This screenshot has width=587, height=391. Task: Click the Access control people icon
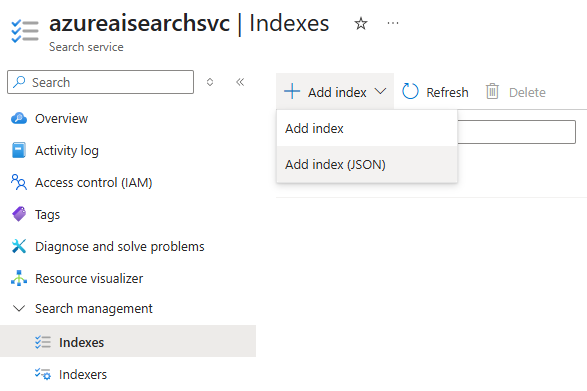(x=19, y=182)
